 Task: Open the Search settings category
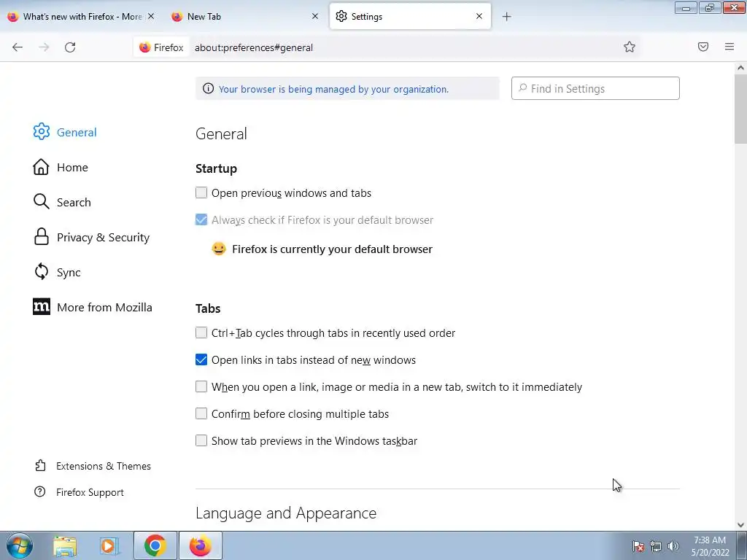click(x=74, y=203)
